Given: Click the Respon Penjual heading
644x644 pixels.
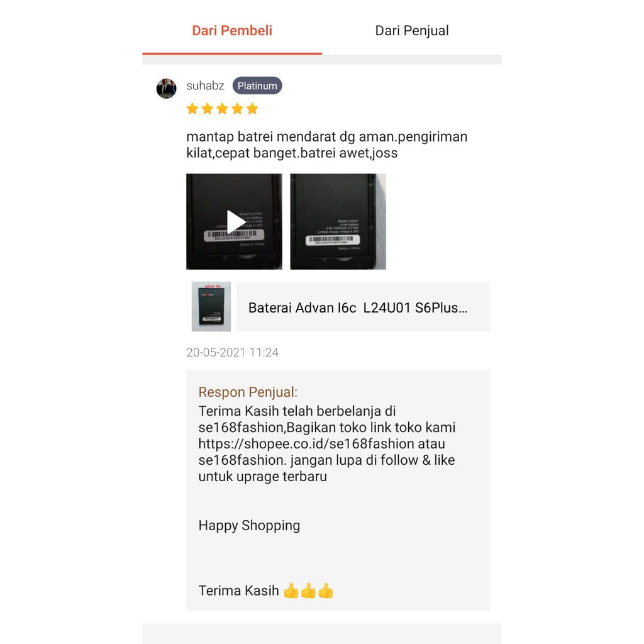Looking at the screenshot, I should (248, 392).
